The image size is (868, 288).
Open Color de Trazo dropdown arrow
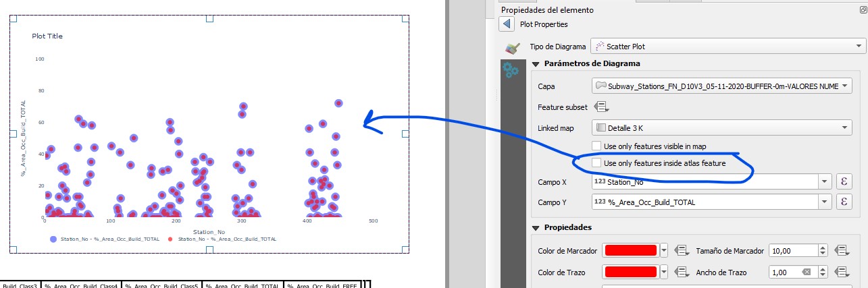(x=664, y=272)
